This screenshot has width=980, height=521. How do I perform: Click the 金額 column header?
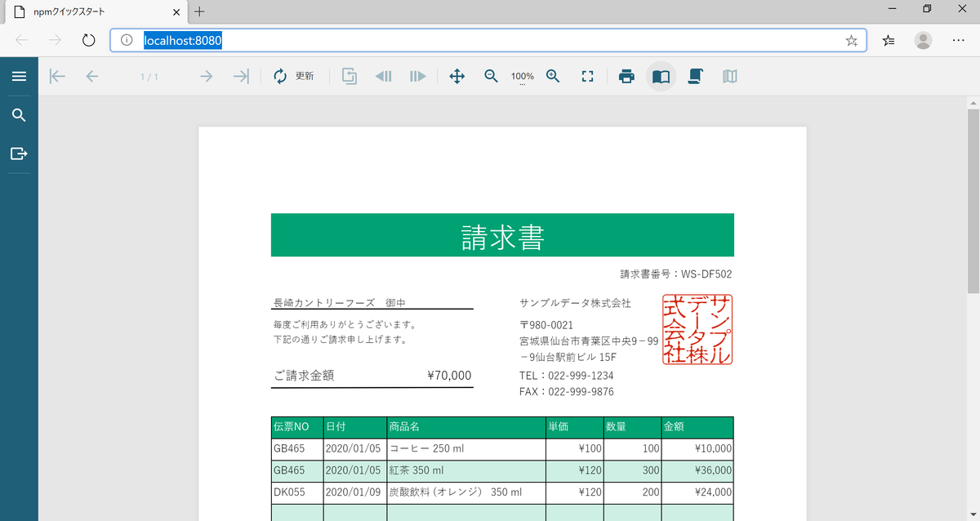tap(697, 428)
